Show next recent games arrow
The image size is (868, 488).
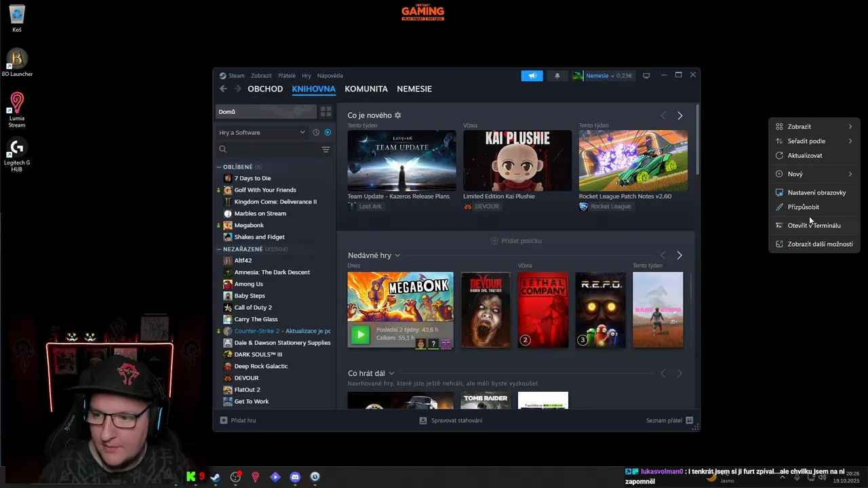pyautogui.click(x=679, y=256)
